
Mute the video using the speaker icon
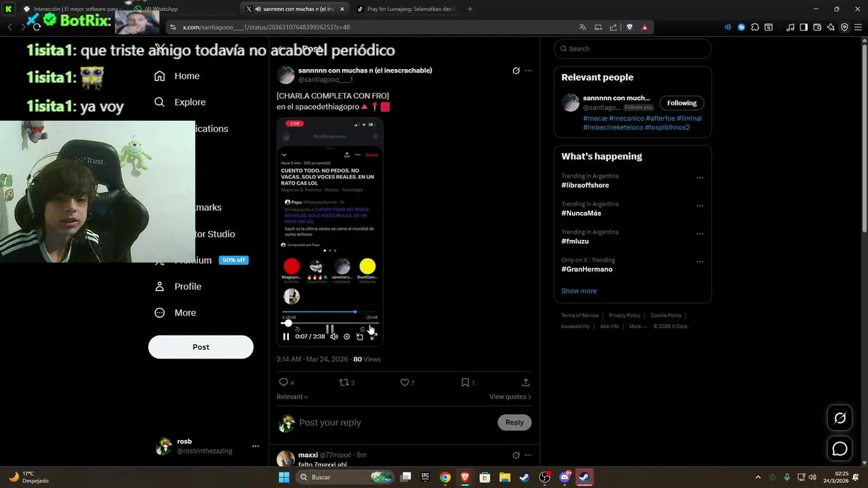334,336
